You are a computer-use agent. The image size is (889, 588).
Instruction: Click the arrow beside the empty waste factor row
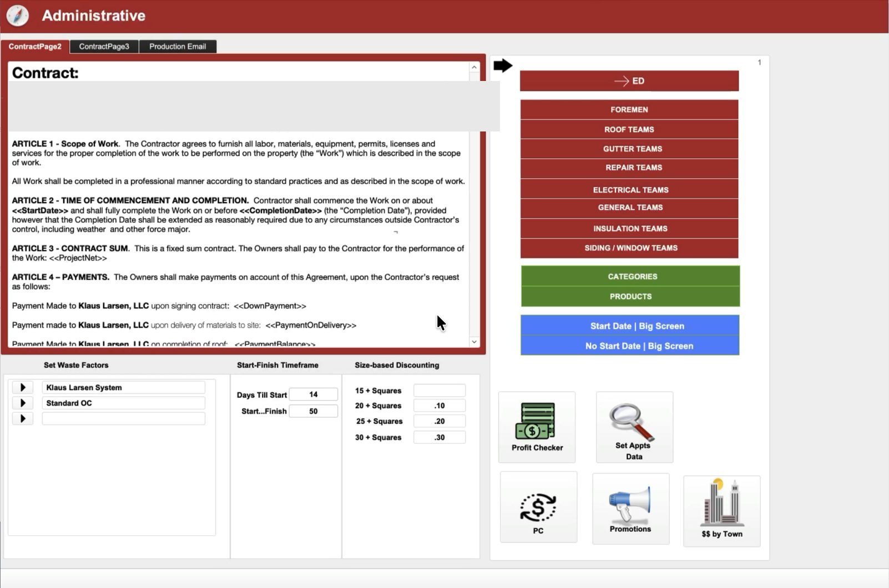[23, 418]
